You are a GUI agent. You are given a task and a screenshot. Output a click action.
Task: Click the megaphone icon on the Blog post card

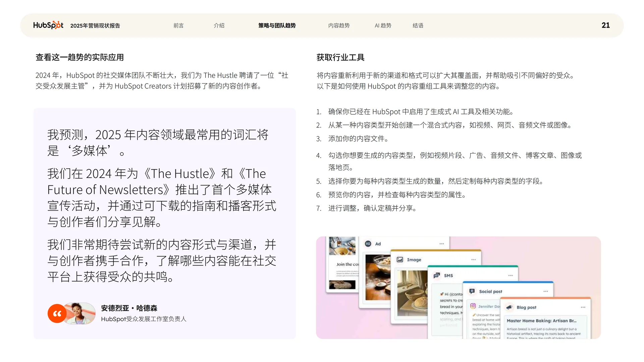tap(509, 307)
